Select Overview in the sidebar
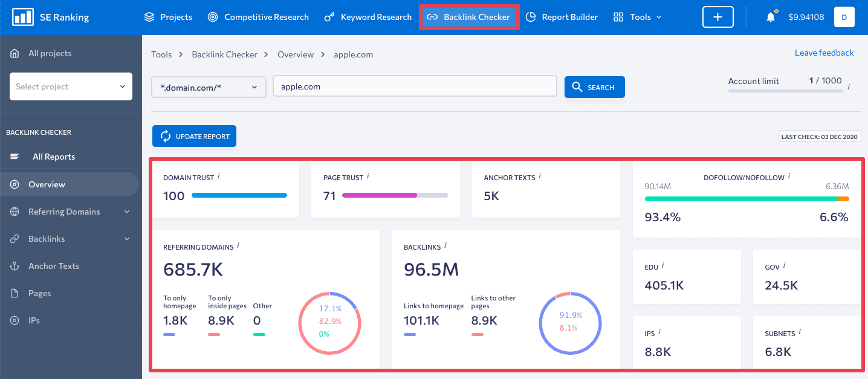Screen dimensions: 868x379 (x=70, y=184)
